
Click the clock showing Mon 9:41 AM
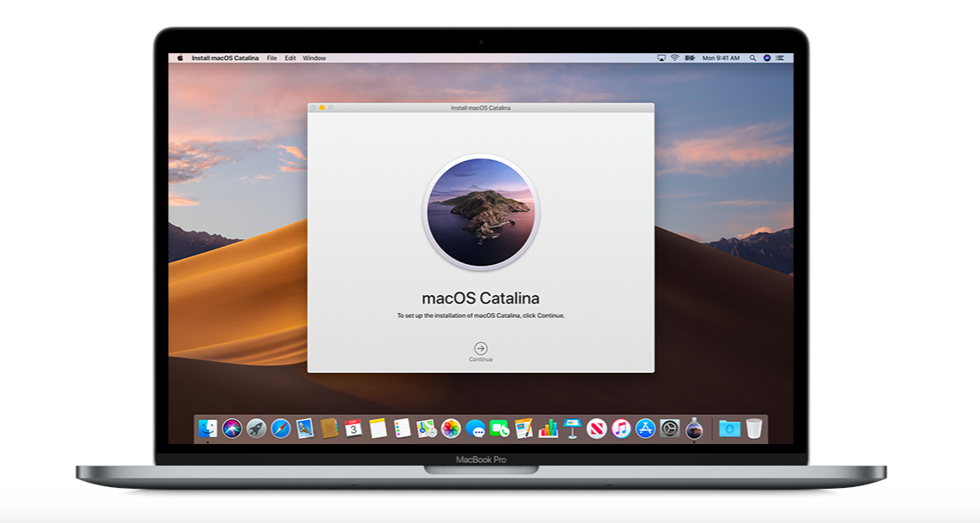pyautogui.click(x=720, y=58)
